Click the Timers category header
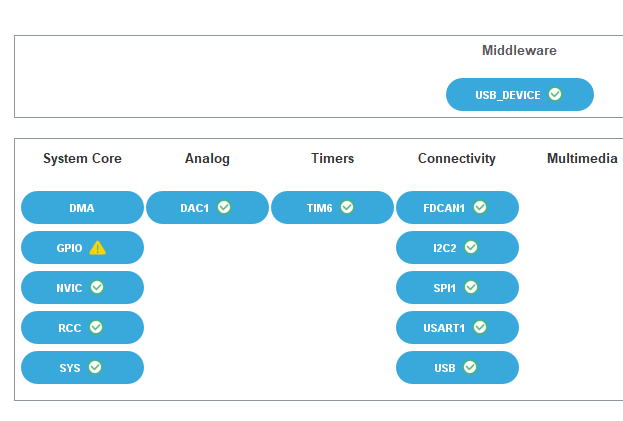This screenshot has height=421, width=623. coord(332,158)
